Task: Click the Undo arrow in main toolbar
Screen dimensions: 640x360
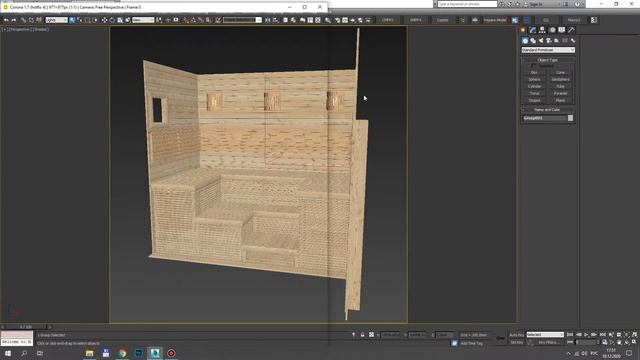Action: [x=6, y=20]
